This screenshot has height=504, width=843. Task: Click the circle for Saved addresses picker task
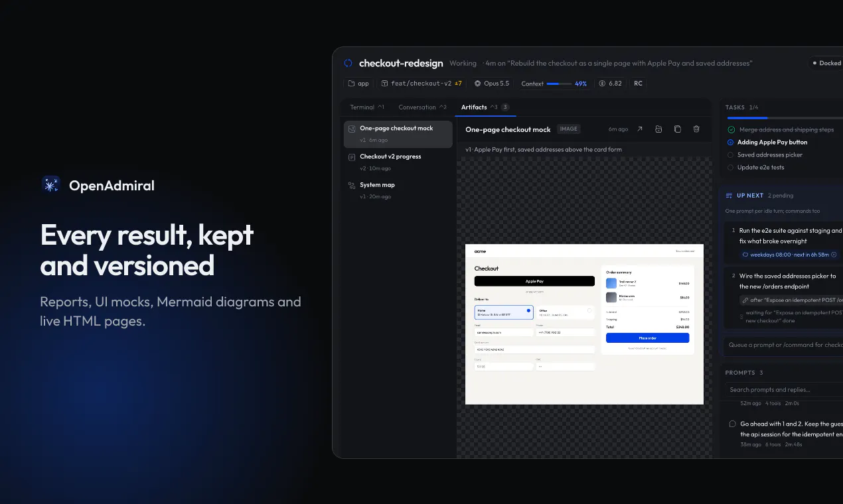coord(731,155)
